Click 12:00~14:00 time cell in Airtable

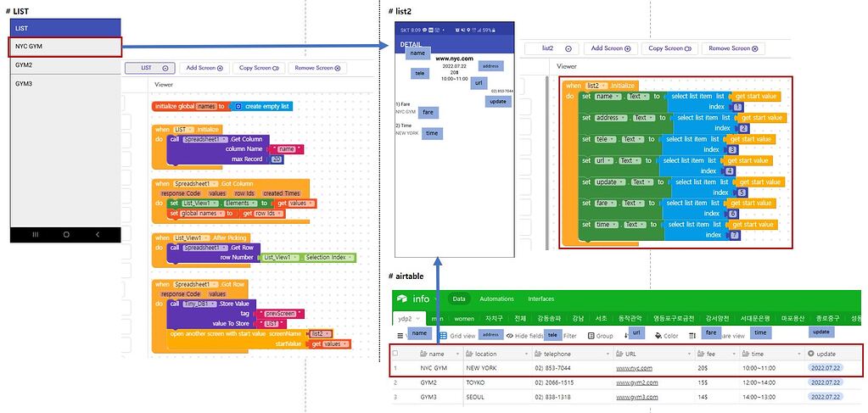tap(771, 382)
